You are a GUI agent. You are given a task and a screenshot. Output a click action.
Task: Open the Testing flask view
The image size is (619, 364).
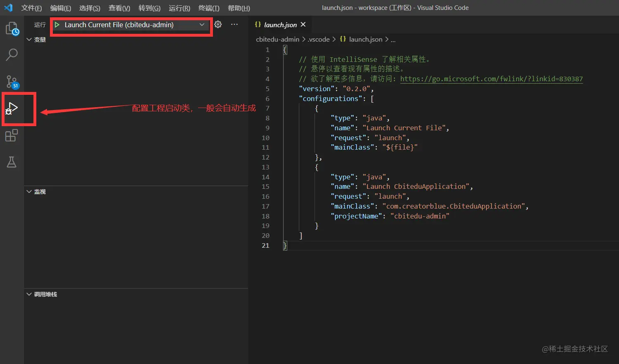[x=11, y=162]
